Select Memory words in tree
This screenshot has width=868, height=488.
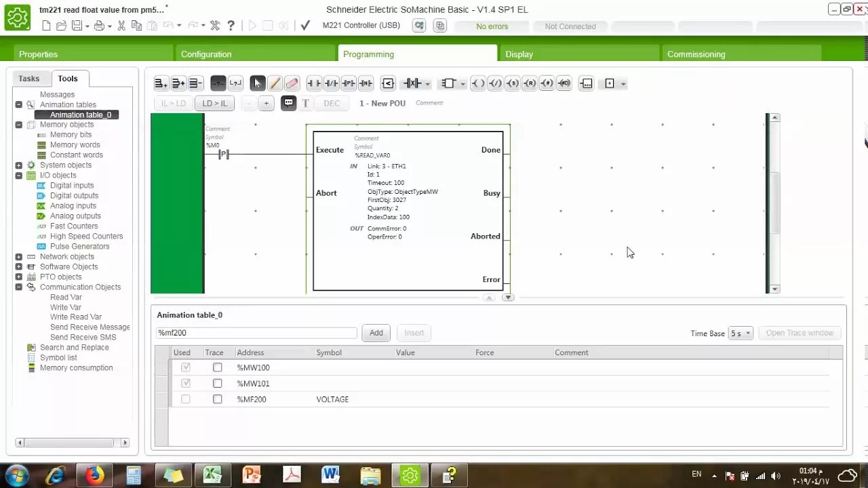pos(75,145)
